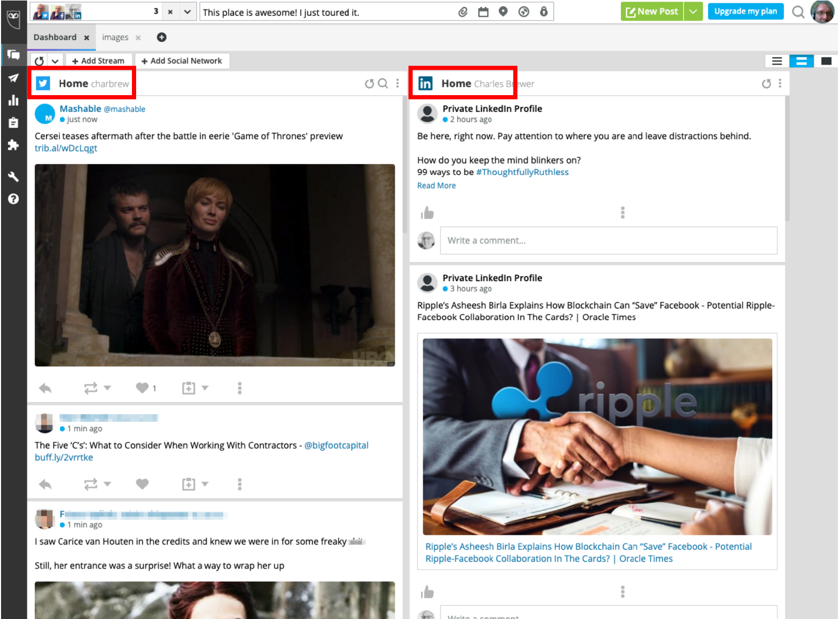Open Help question mark icon
The height and width of the screenshot is (619, 840).
(x=14, y=199)
